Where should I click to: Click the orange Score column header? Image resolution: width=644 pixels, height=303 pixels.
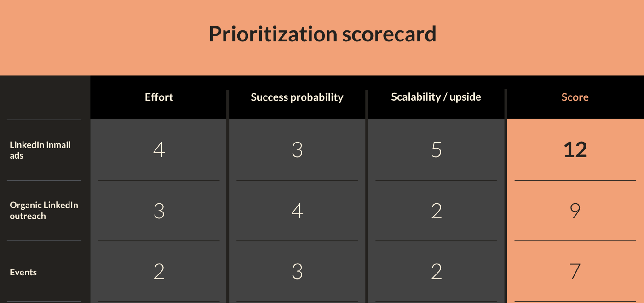point(575,97)
